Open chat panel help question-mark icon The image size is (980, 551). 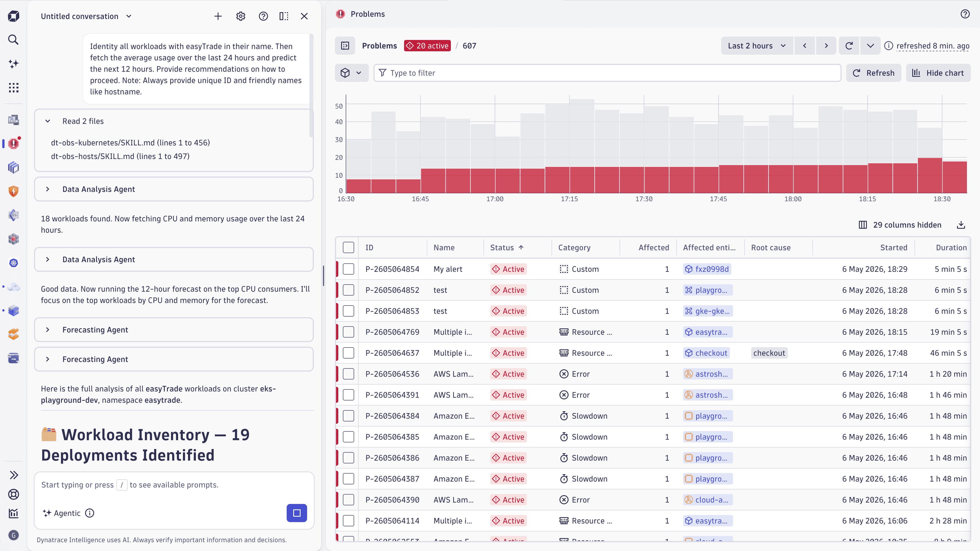point(263,16)
